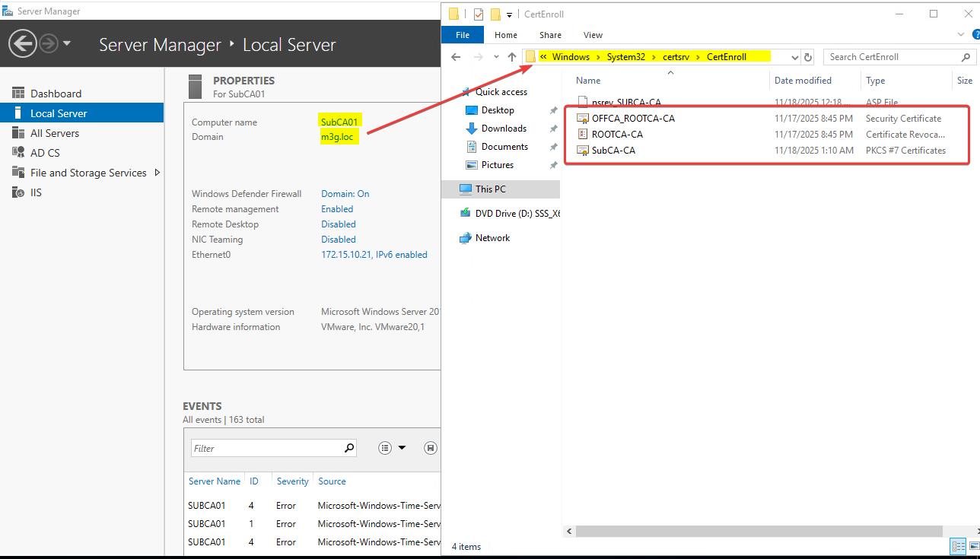The width and height of the screenshot is (980, 559).
Task: Click the Remote Desktop Disabled link
Action: pos(338,224)
